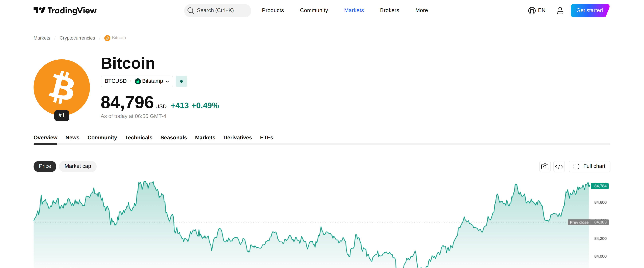Click the 84,784 current price tag
The image size is (644, 268).
(x=600, y=186)
